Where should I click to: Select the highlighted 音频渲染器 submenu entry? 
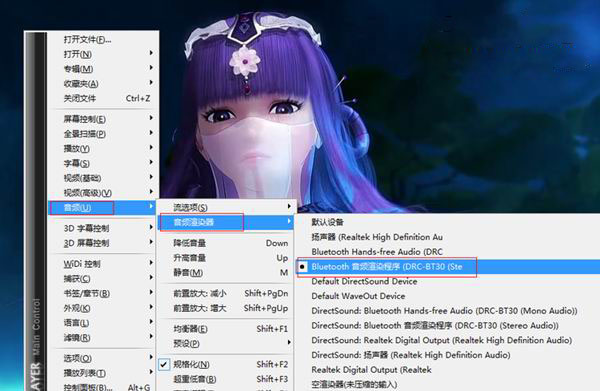pyautogui.click(x=226, y=222)
